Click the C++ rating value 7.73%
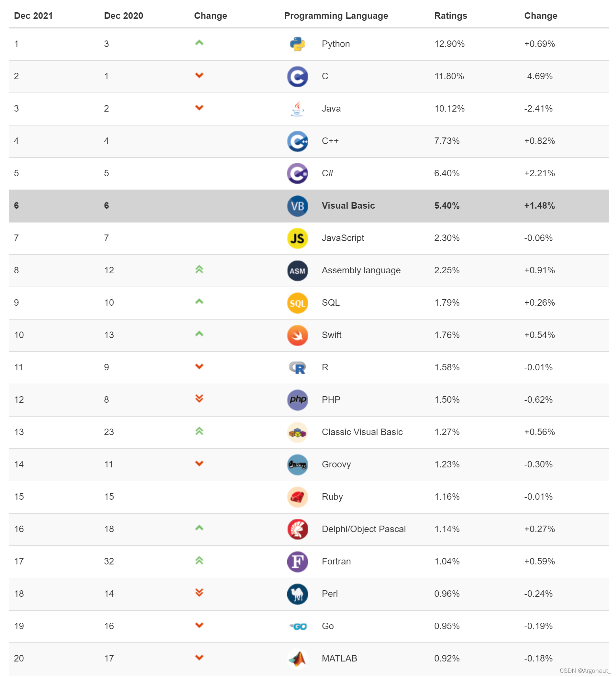Image resolution: width=616 pixels, height=677 pixels. point(446,141)
